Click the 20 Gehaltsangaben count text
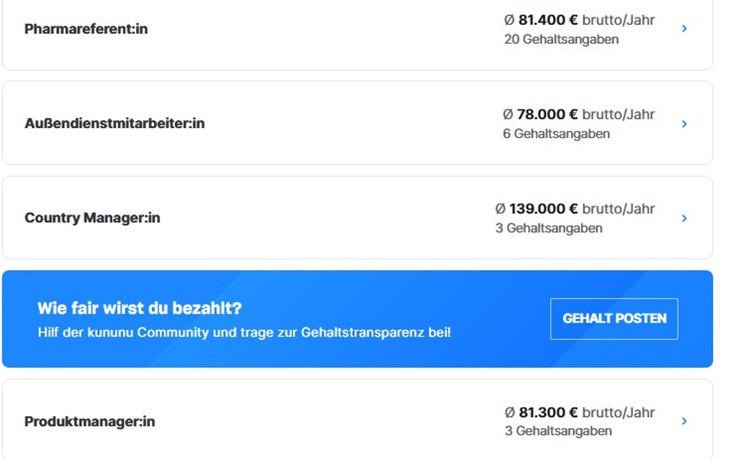The height and width of the screenshot is (460, 730). [562, 39]
